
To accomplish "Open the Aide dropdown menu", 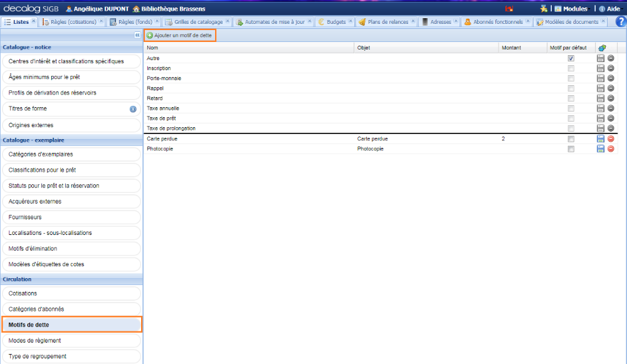I will [x=609, y=9].
